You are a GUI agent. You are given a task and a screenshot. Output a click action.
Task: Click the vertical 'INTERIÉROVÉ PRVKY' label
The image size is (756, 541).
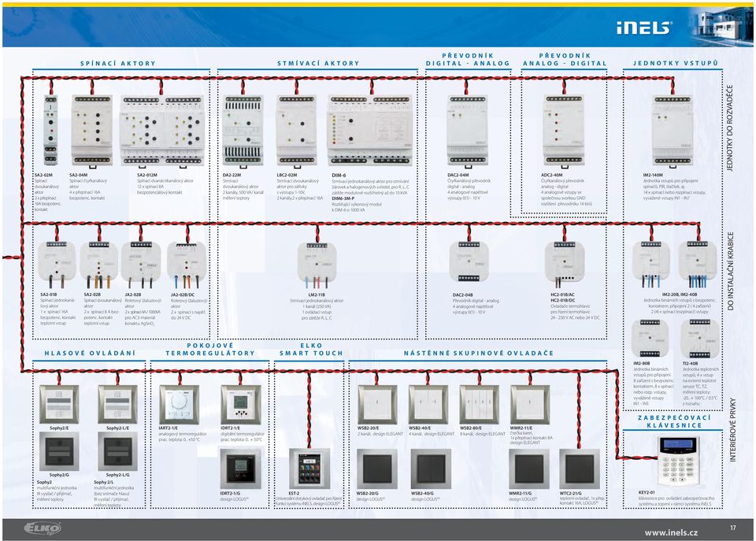(732, 430)
